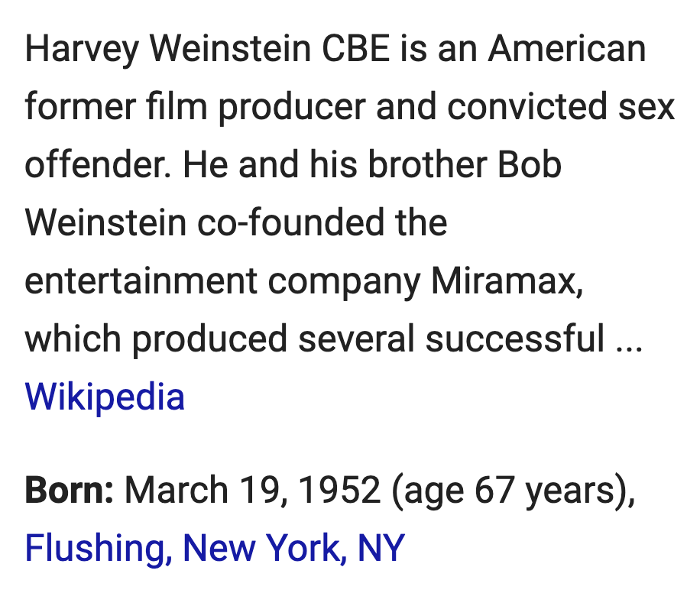Image resolution: width=700 pixels, height=593 pixels.
Task: Open the Flushing, New York, NY link
Action: (x=215, y=548)
